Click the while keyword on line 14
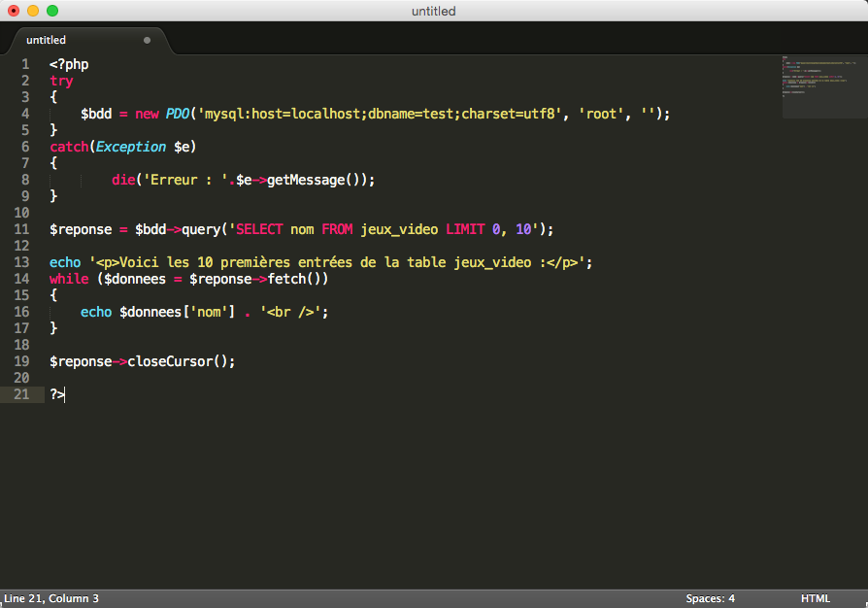This screenshot has width=868, height=608. pos(69,279)
